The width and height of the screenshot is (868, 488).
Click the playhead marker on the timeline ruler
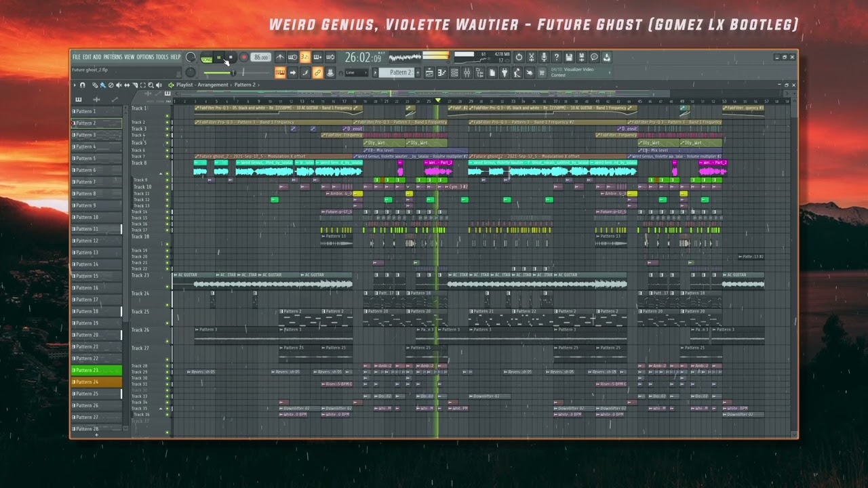(x=438, y=101)
